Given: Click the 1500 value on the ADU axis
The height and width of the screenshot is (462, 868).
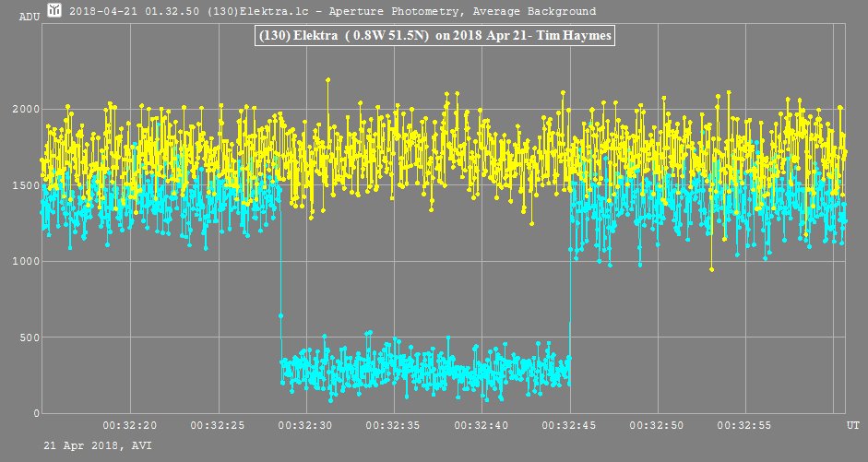Looking at the screenshot, I should [25, 185].
